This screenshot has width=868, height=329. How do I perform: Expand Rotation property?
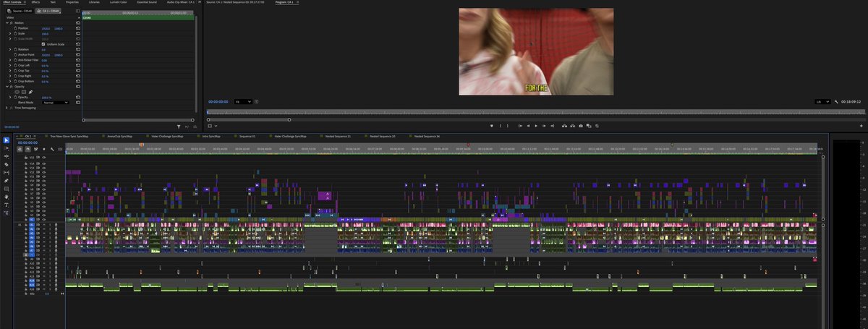click(x=10, y=49)
